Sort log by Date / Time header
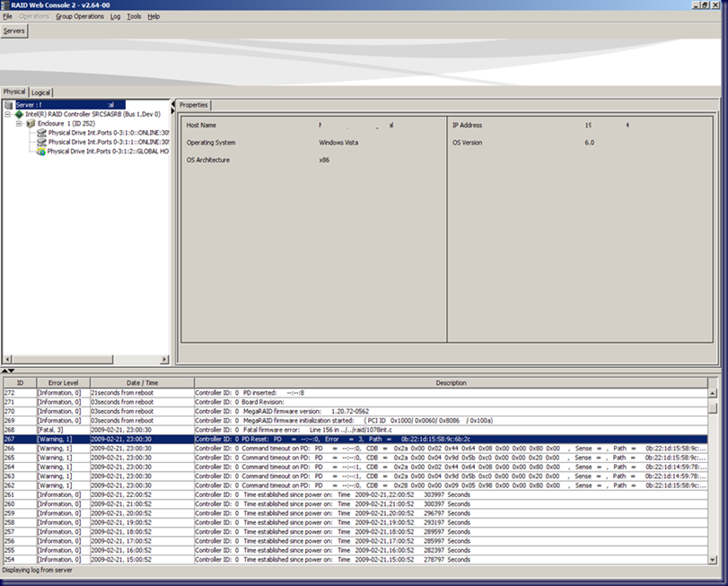This screenshot has height=586, width=728. pyautogui.click(x=142, y=383)
